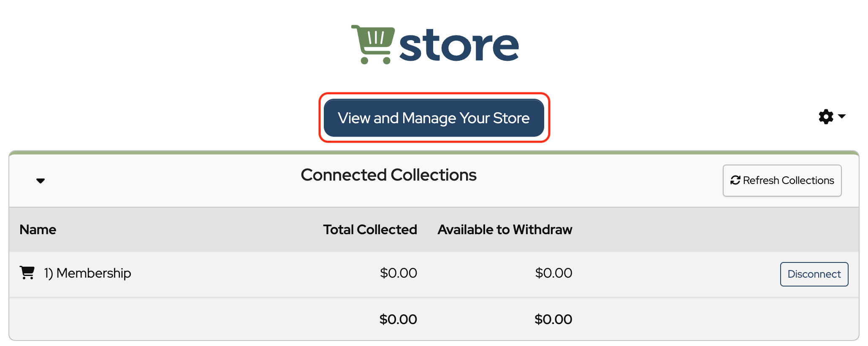
Task: Click the circular refresh arrows icon
Action: [735, 181]
